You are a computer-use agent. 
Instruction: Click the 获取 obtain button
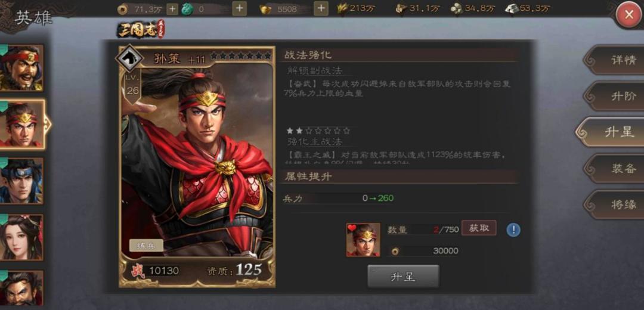click(479, 228)
